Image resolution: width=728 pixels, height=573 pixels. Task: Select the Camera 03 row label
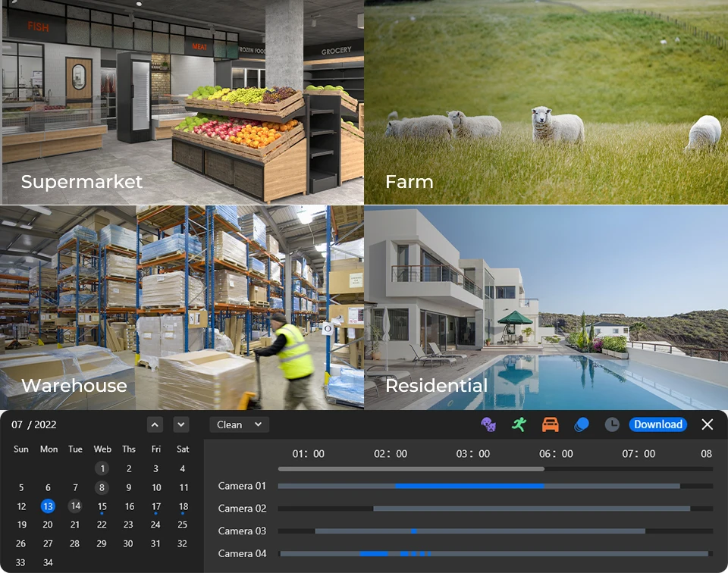242,531
